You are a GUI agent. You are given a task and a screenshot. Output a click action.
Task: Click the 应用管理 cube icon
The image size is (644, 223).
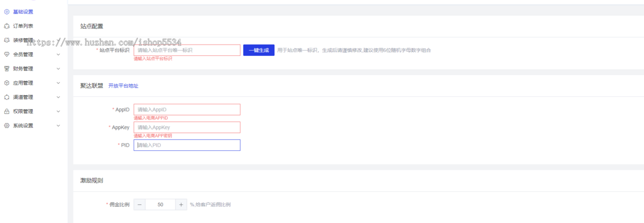tap(6, 83)
